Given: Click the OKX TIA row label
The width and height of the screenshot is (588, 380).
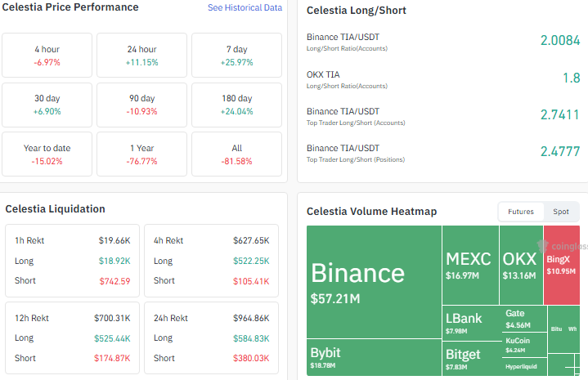Looking at the screenshot, I should coord(323,74).
